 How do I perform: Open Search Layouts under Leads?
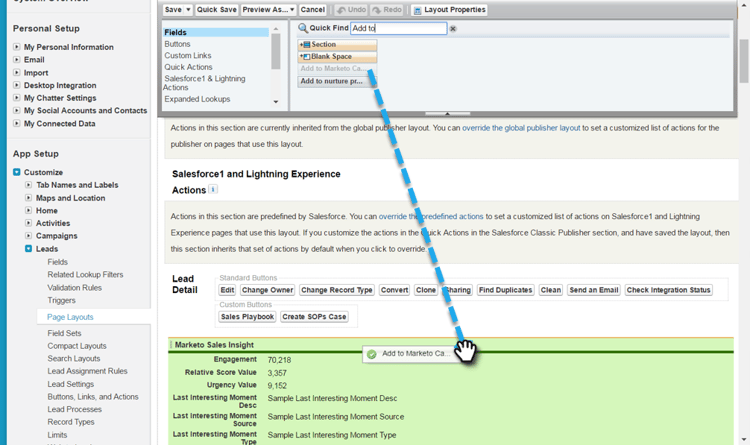tap(74, 358)
